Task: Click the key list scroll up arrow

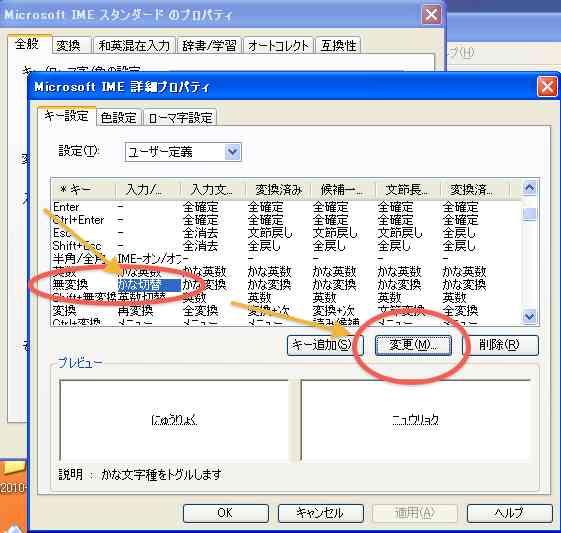Action: tap(530, 188)
